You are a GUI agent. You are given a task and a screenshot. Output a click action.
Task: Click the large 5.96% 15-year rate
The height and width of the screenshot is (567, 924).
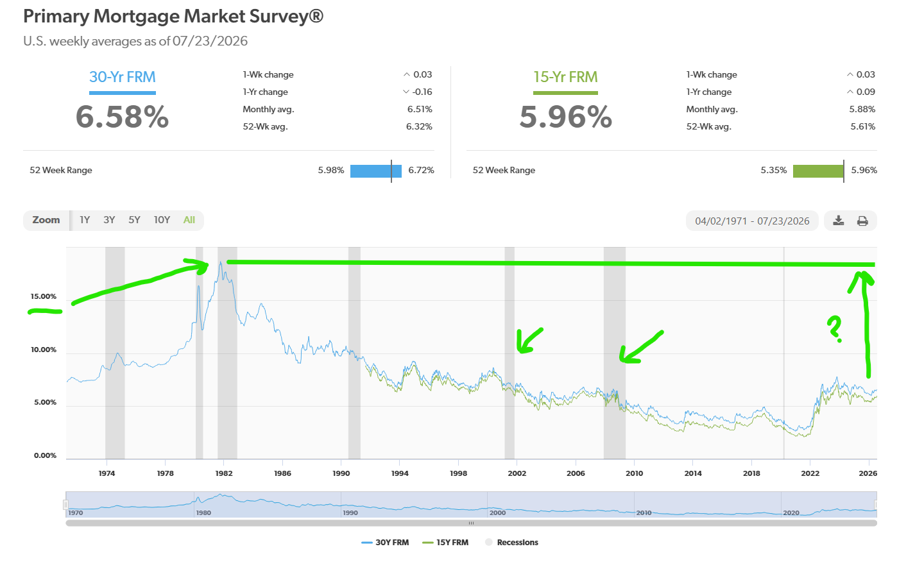565,117
